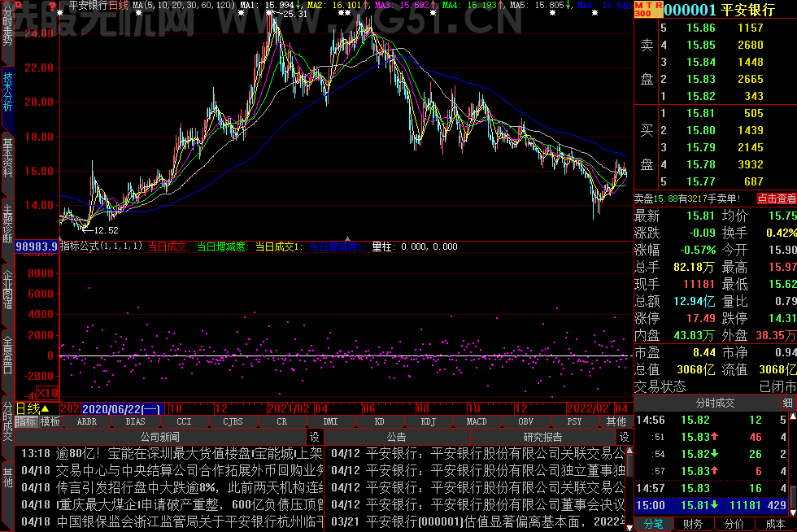Click the red question mark help icon

[x=52, y=7]
